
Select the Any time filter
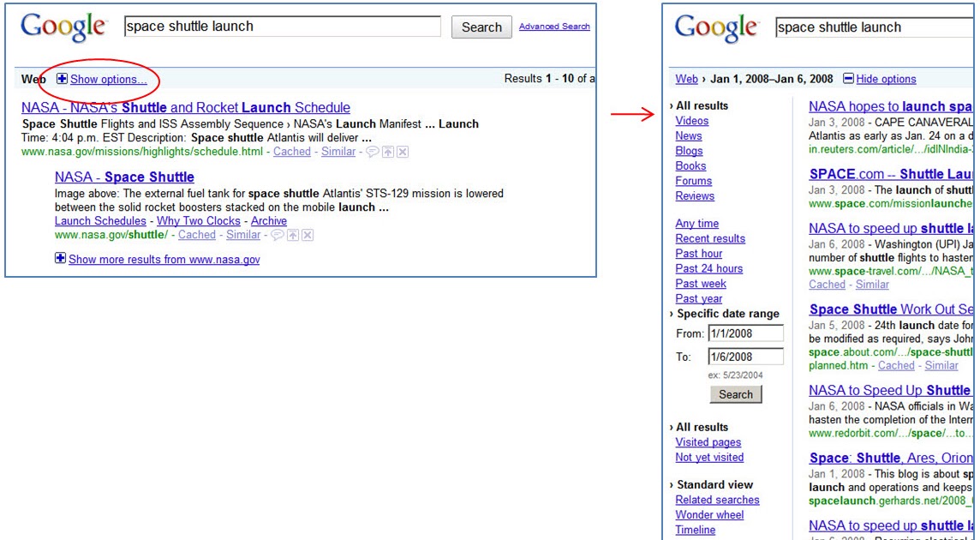click(696, 224)
